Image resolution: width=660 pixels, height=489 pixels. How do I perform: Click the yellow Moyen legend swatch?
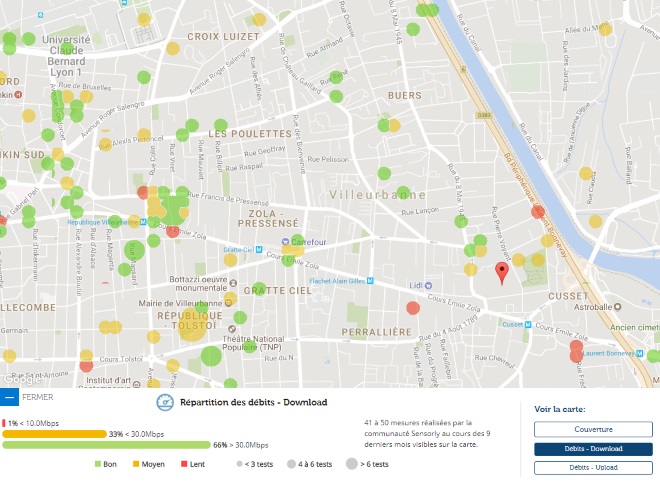[136, 464]
